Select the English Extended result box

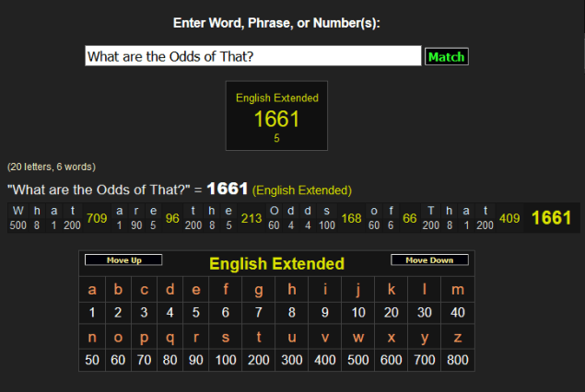277,116
